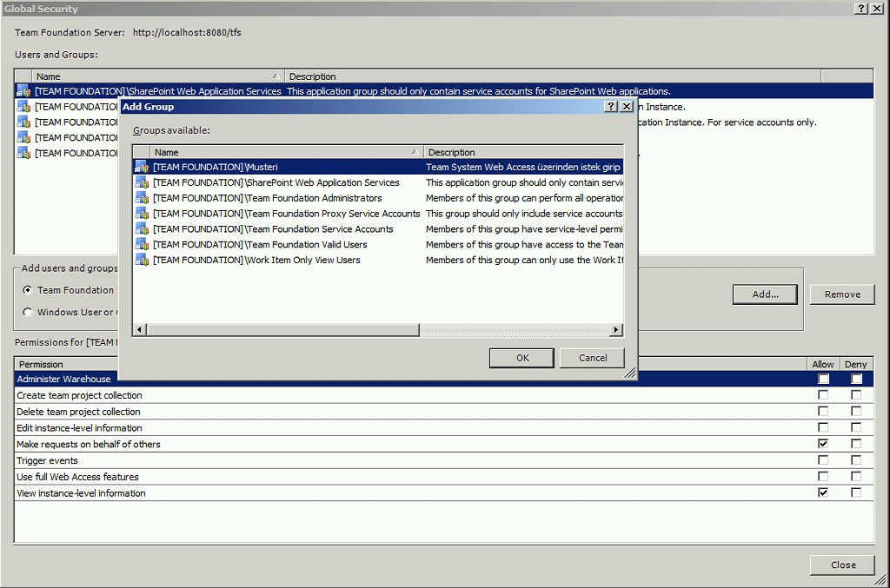890x588 pixels.
Task: Select Edit instance-level information permission
Action: [x=444, y=428]
